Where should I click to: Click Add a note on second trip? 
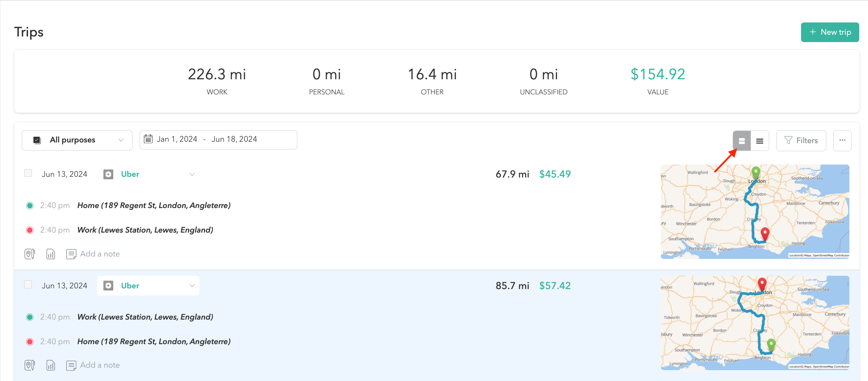coord(100,365)
